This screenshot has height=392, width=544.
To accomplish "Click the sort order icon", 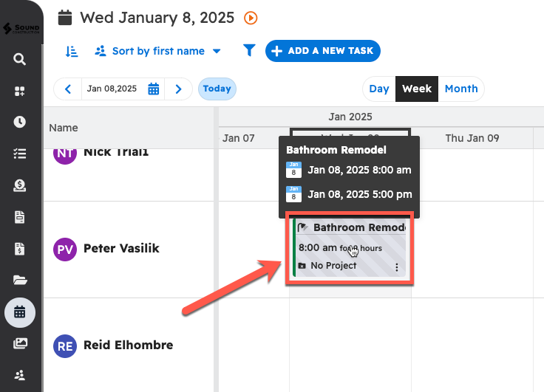I will [x=72, y=51].
